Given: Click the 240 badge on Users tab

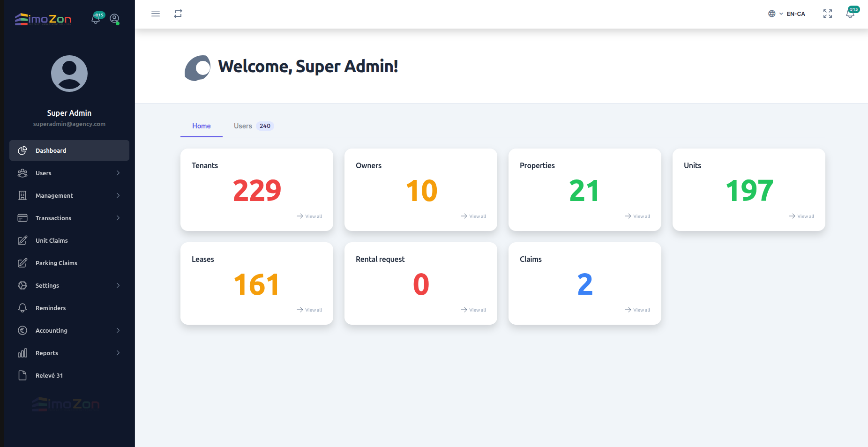Looking at the screenshot, I should [265, 126].
